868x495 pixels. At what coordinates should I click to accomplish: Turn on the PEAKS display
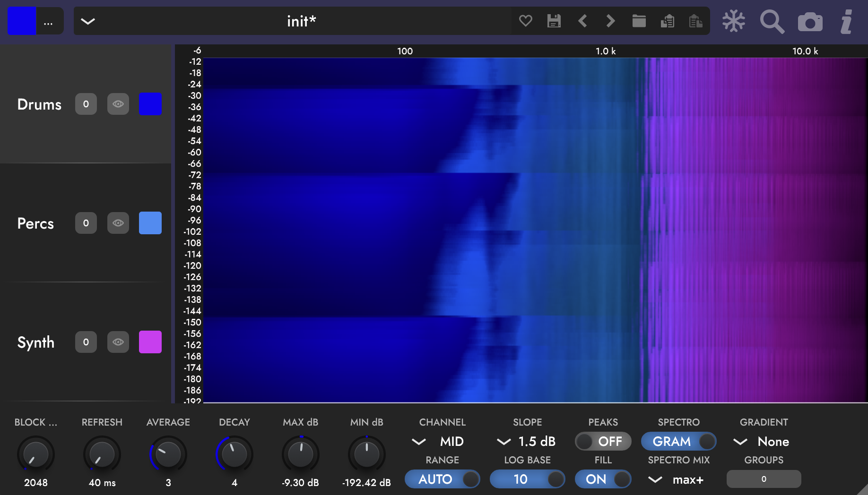(x=603, y=441)
